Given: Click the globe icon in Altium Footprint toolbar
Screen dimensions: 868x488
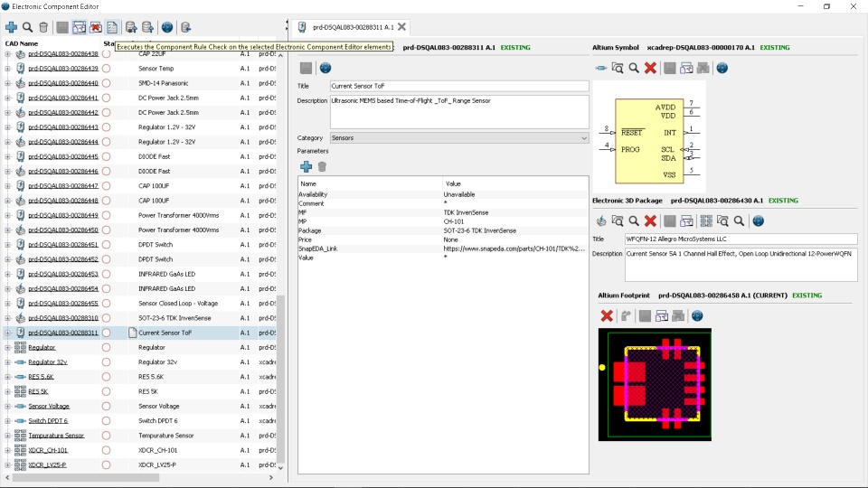Looking at the screenshot, I should pyautogui.click(x=697, y=316).
